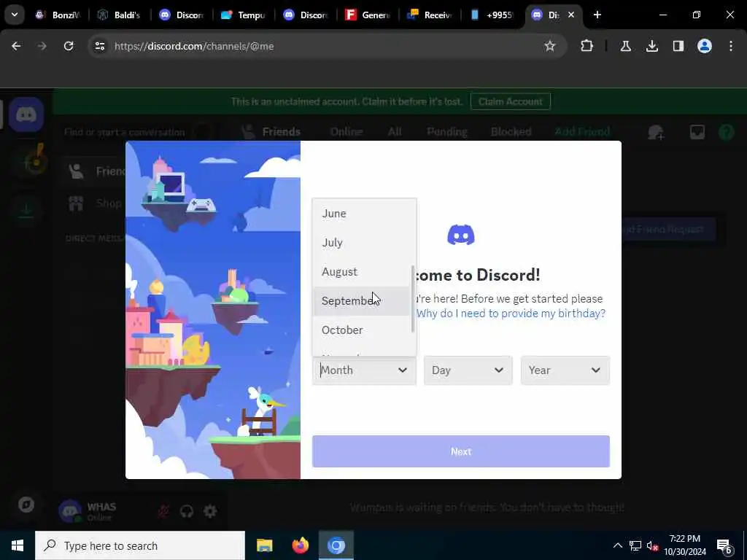Click the Claim Account button

[x=510, y=101]
